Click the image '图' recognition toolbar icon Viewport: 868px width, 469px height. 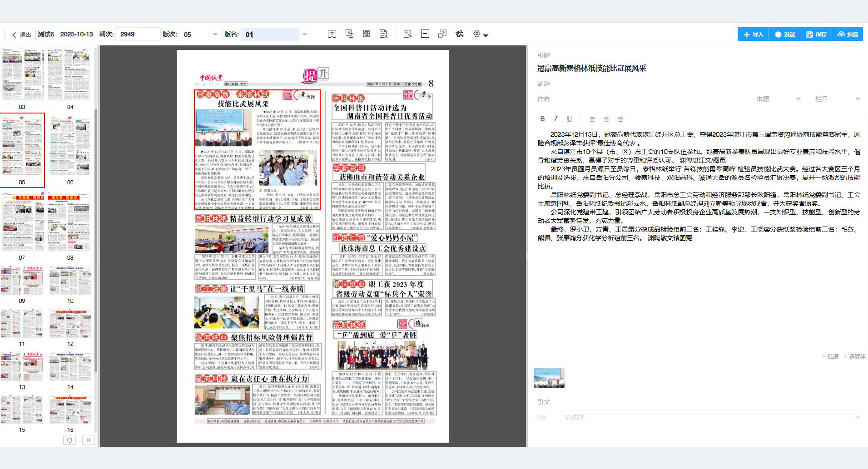pyautogui.click(x=367, y=34)
